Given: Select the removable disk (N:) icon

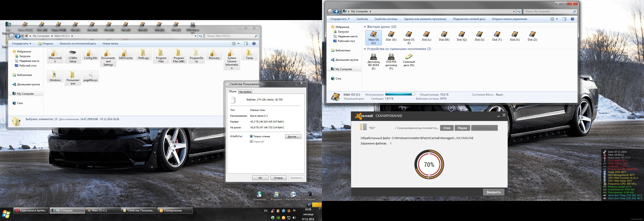Looking at the screenshot, I should [409, 60].
